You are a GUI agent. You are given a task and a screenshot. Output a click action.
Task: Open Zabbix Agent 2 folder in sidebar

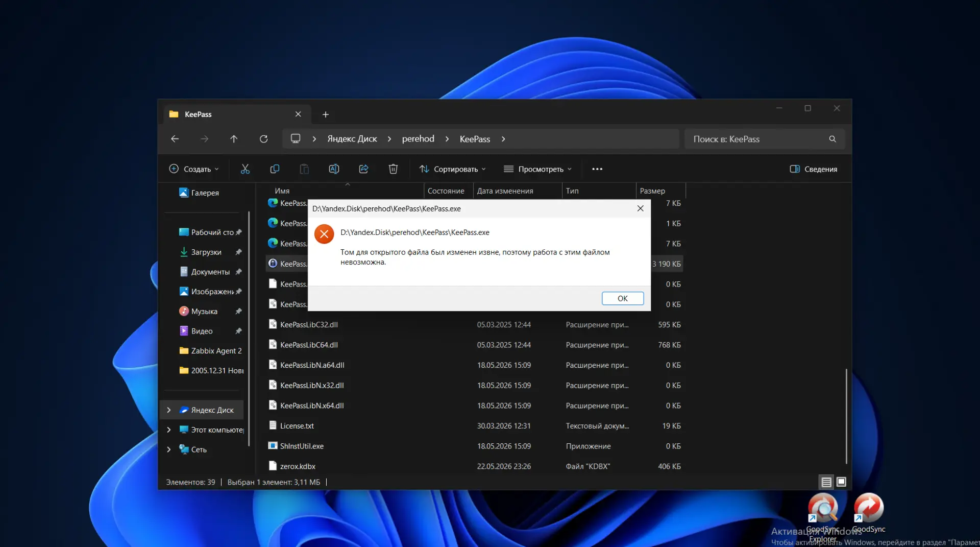pos(210,351)
